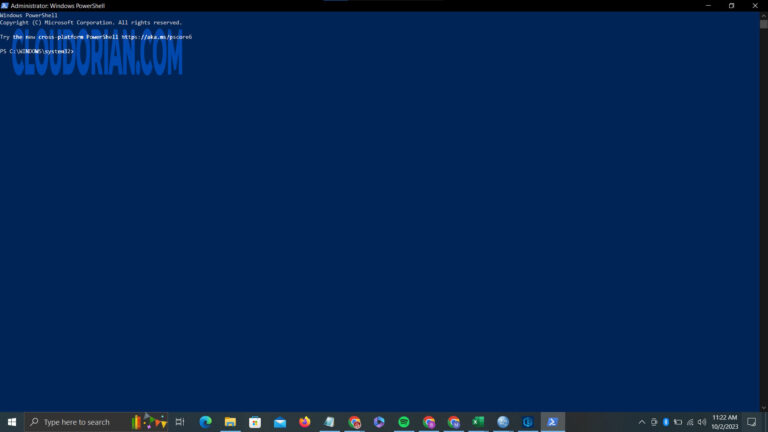Click the "Copyright (C) Microsoft Corporation" line
Image resolution: width=768 pixels, height=432 pixels.
coord(91,23)
